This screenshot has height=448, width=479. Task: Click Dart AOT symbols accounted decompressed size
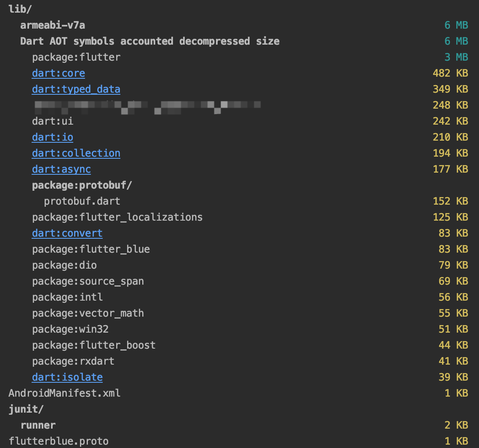(149, 41)
